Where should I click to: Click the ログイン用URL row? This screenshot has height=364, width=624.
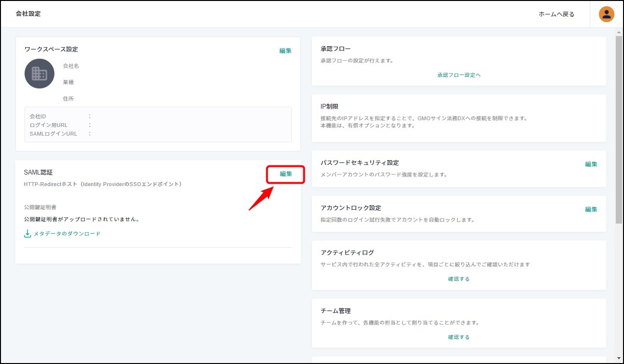click(49, 125)
